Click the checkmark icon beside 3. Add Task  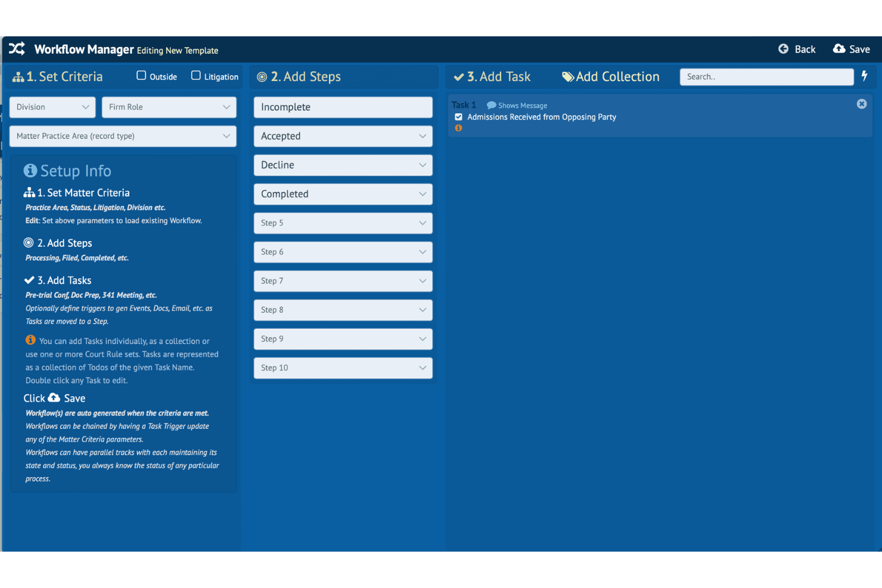pos(459,77)
